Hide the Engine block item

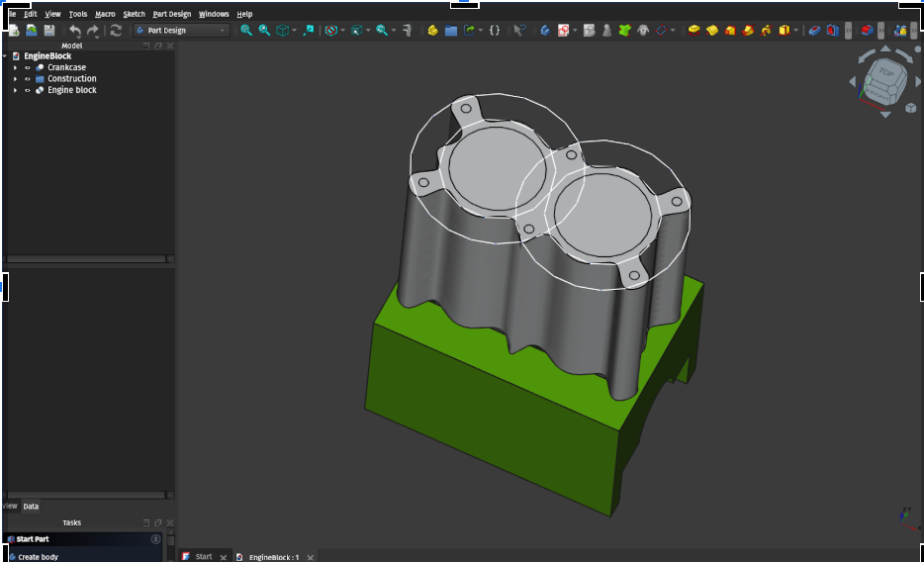[28, 91]
